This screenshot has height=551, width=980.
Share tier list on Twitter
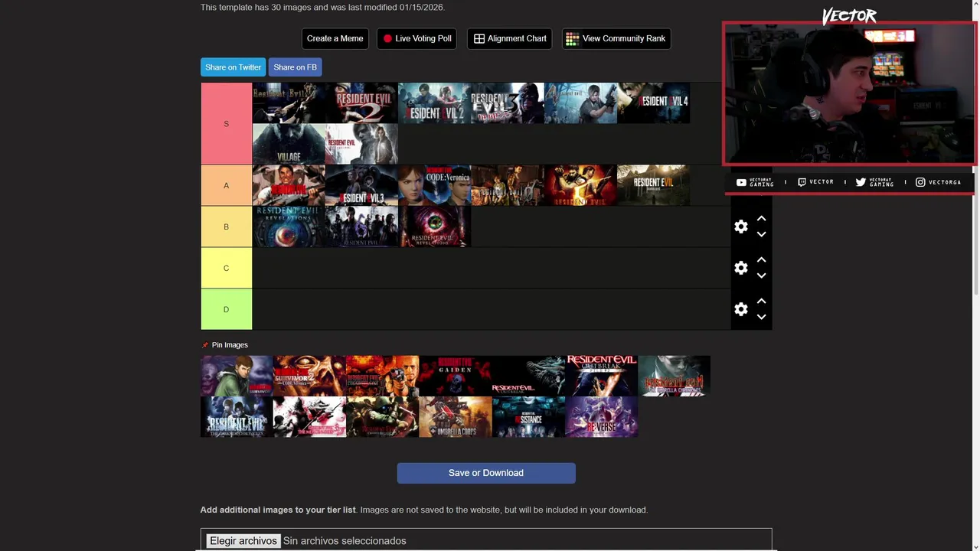[x=234, y=67]
